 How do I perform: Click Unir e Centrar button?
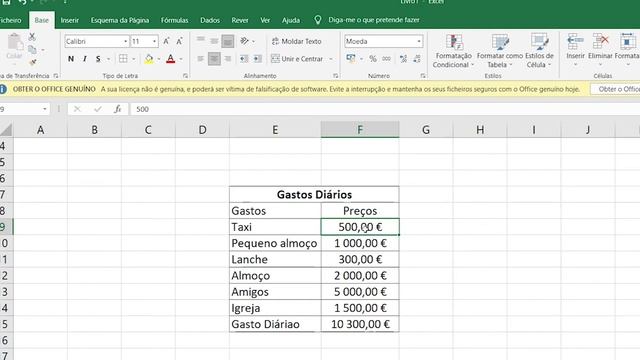297,59
